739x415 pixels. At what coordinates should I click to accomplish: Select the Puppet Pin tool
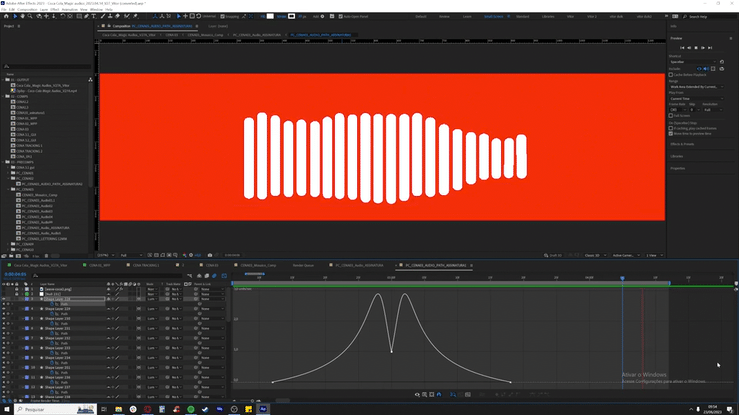[x=135, y=16]
